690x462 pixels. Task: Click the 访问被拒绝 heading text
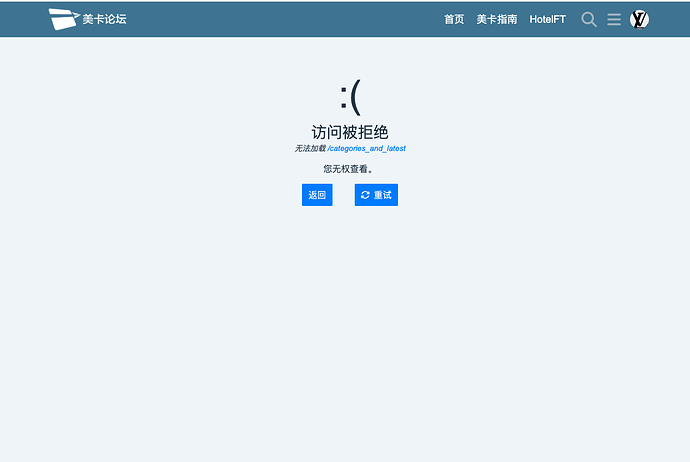tap(350, 132)
